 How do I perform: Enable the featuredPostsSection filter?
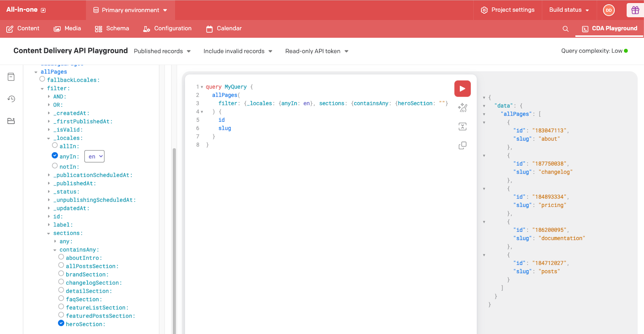[x=61, y=315]
